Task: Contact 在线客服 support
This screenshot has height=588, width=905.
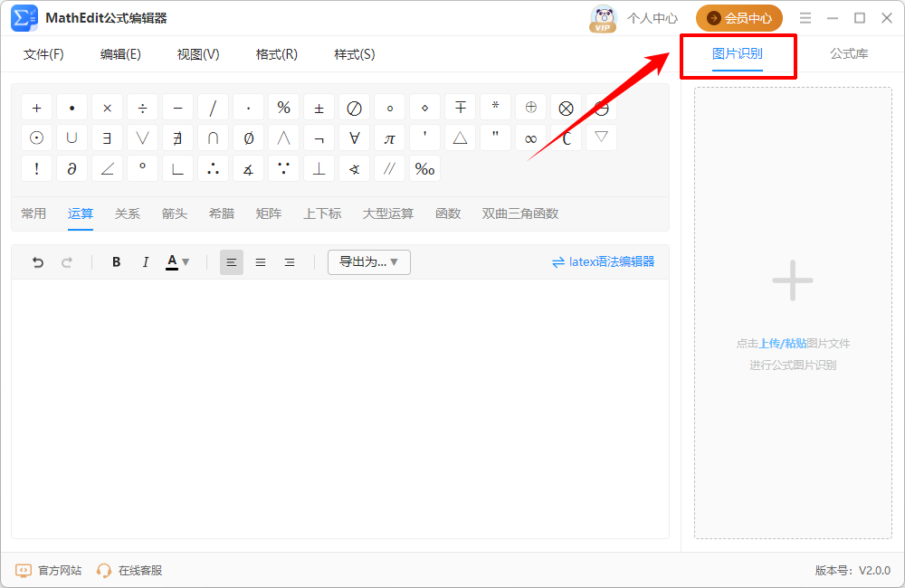Action: coord(129,571)
